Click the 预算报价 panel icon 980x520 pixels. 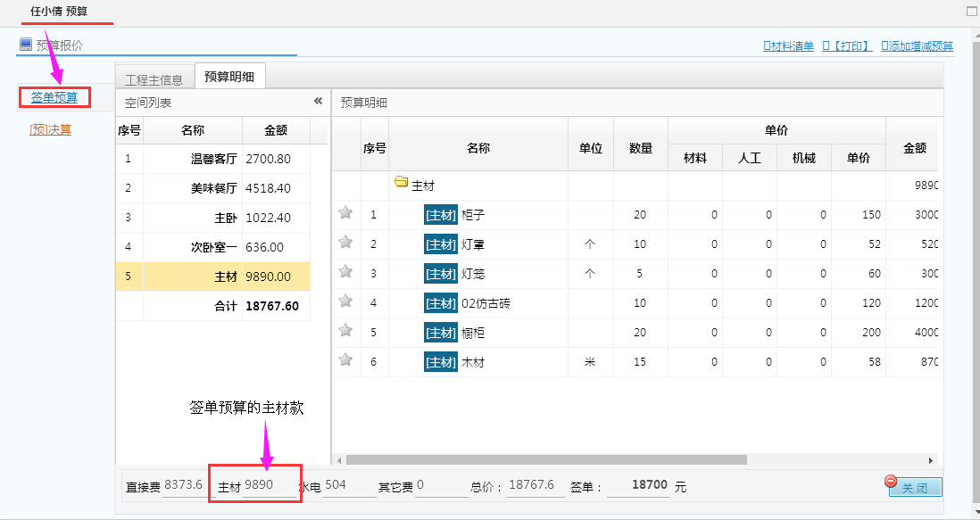[24, 42]
